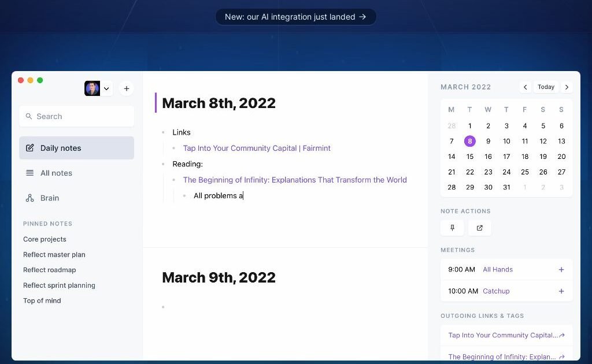Open pinned note Core projects
This screenshot has height=364, width=592.
coord(45,239)
